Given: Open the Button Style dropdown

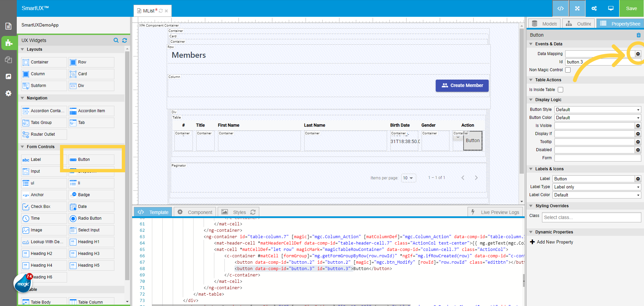Looking at the screenshot, I should point(597,110).
